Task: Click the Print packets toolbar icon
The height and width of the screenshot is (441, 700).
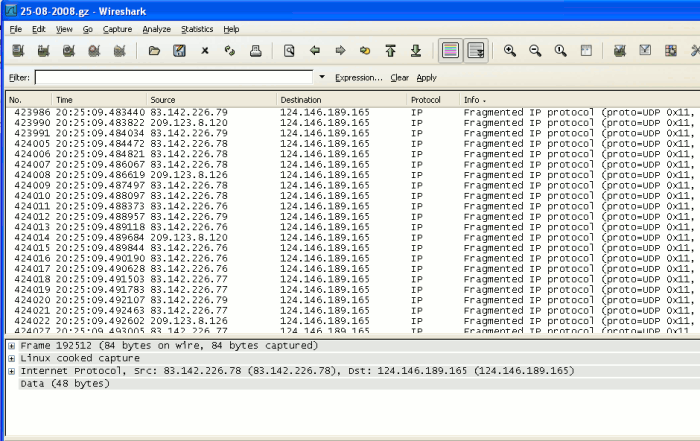Action: click(x=255, y=50)
